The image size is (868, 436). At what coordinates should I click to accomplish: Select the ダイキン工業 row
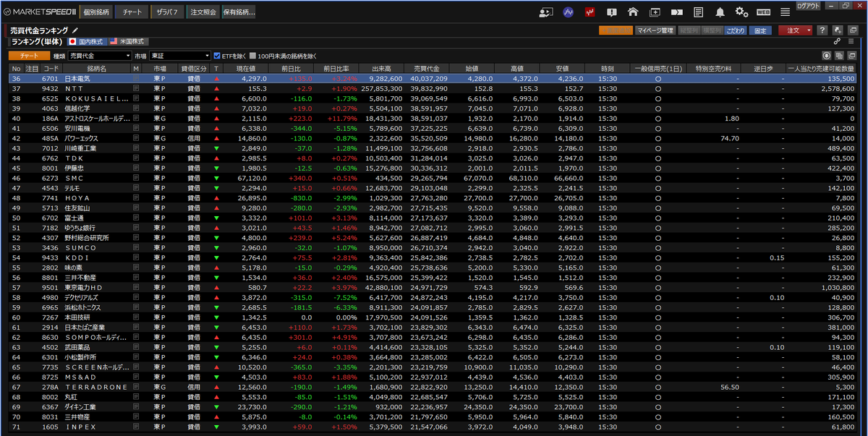point(434,406)
